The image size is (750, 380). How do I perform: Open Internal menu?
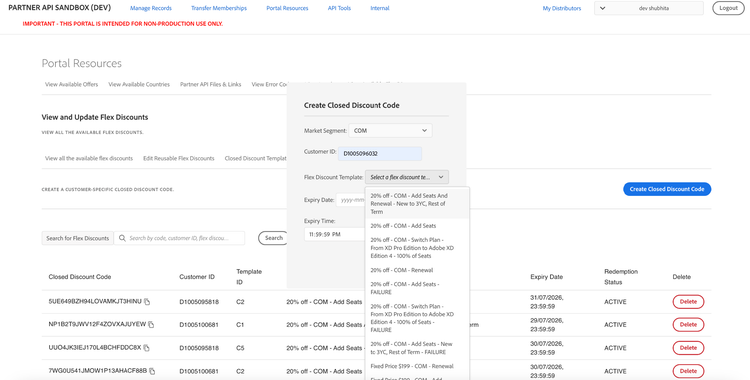380,8
